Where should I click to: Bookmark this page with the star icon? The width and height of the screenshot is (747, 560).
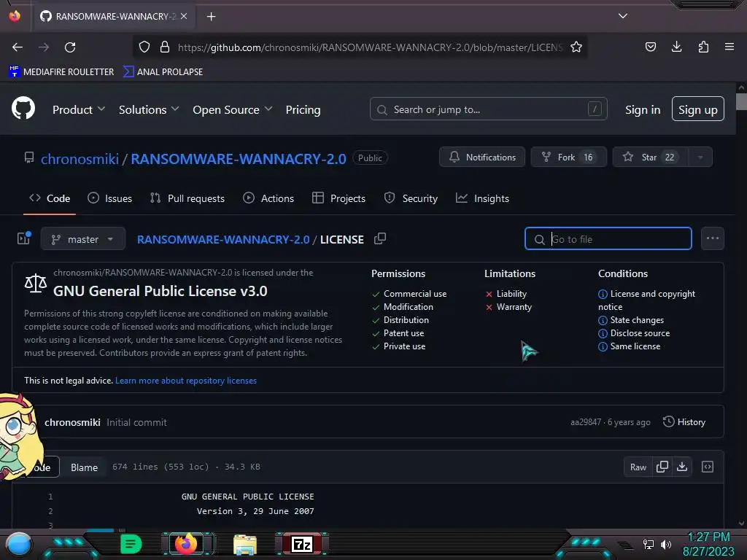tap(576, 47)
